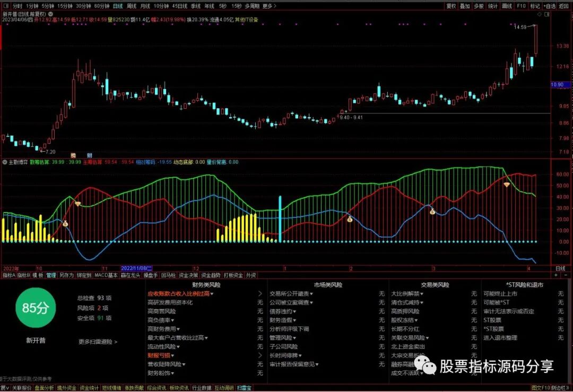Select the 周线 weekly tab
The width and height of the screenshot is (573, 392).
click(132, 6)
